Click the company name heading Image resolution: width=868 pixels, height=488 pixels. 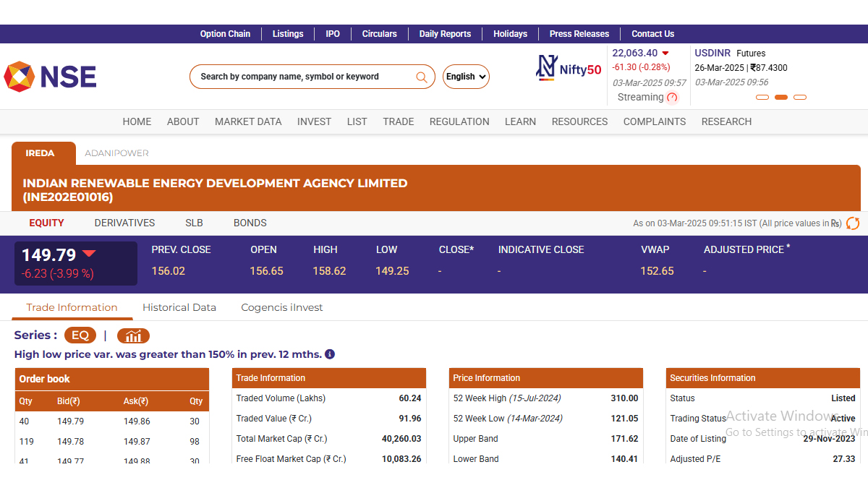click(215, 190)
